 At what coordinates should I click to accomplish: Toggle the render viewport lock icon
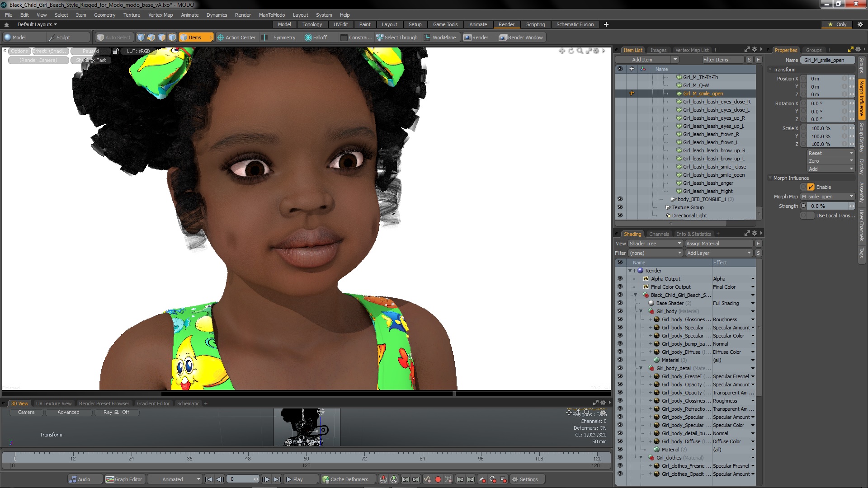116,51
